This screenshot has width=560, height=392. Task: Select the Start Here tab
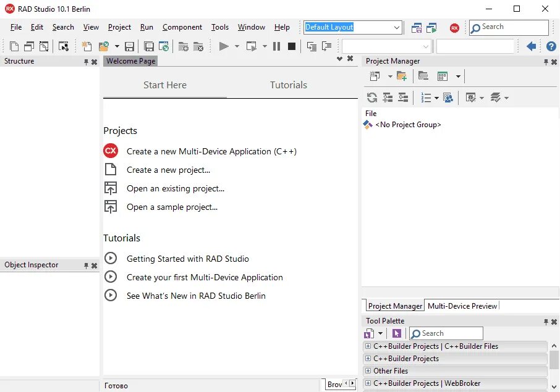click(165, 85)
